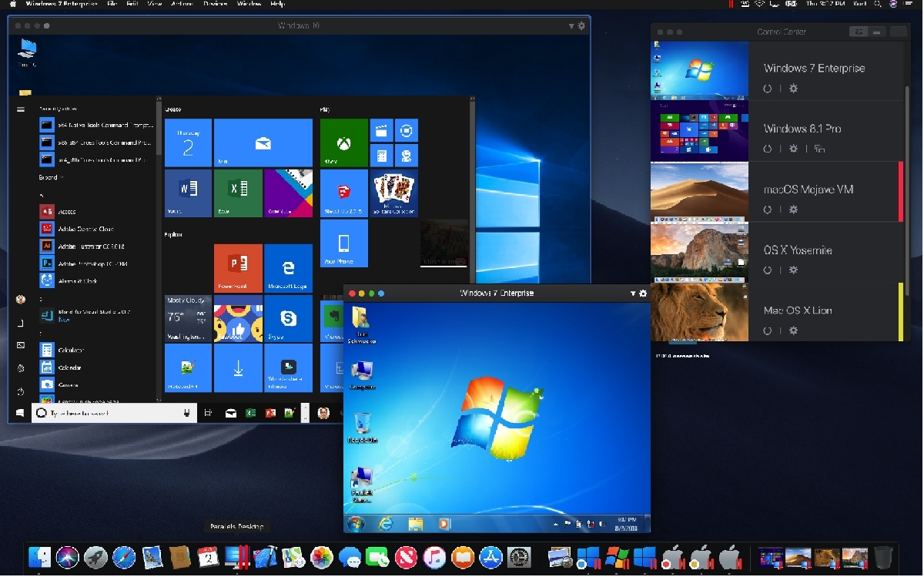Click Internet Explorer in Windows 7 taskbar
The height and width of the screenshot is (577, 924).
(386, 524)
